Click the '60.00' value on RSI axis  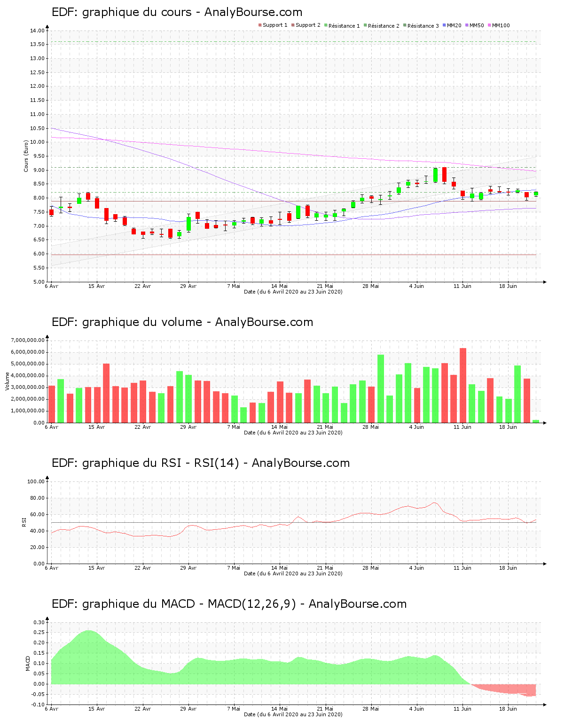[x=37, y=514]
